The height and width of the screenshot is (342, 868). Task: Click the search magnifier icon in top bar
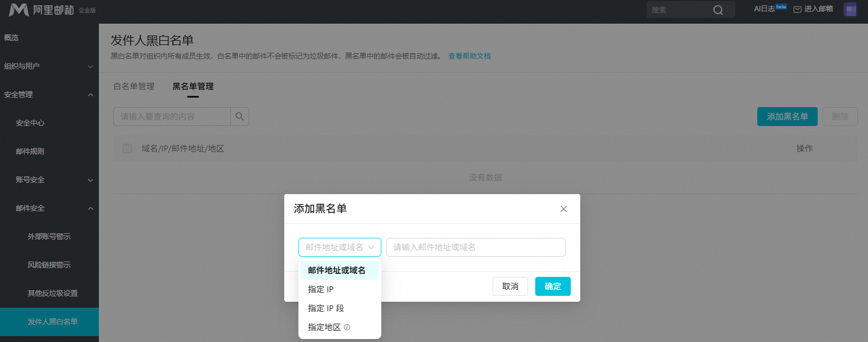point(718,9)
